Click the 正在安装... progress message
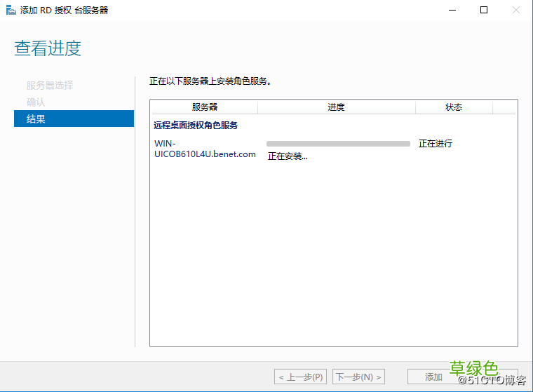 pos(288,156)
